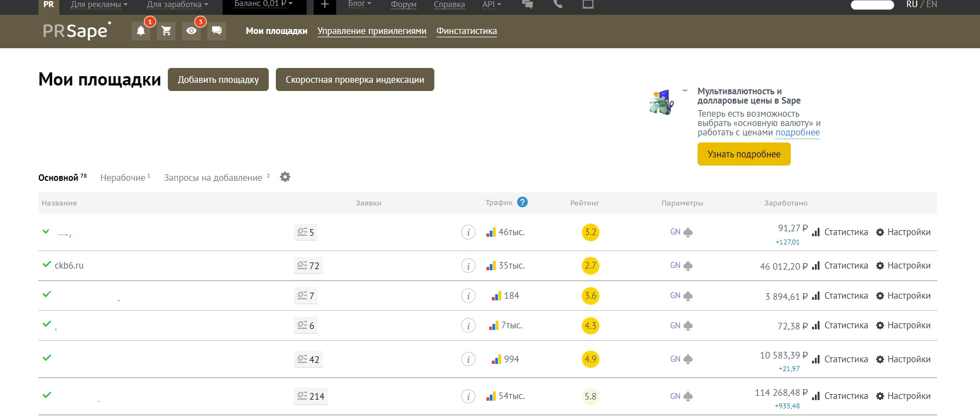Click the traffic chart icon showing 35тыс.
Viewport: 980px width, 416px height.
(x=491, y=266)
